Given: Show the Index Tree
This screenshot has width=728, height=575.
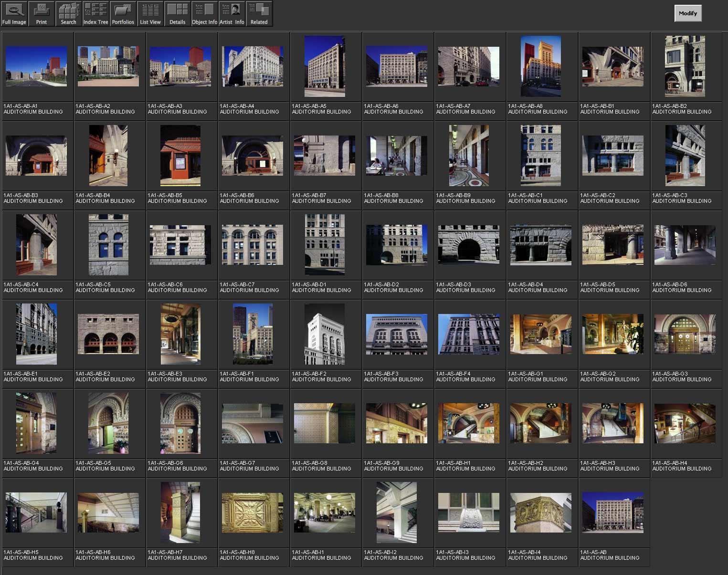Looking at the screenshot, I should (x=96, y=14).
